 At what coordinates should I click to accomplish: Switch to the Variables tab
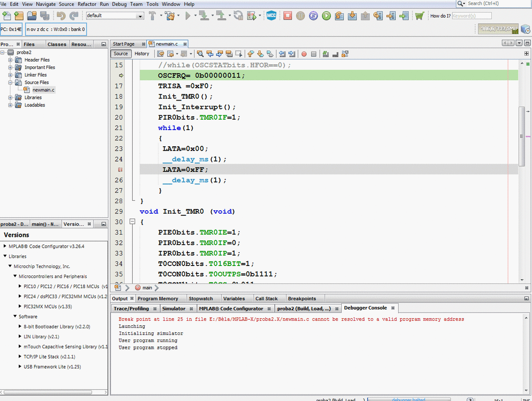click(x=234, y=298)
